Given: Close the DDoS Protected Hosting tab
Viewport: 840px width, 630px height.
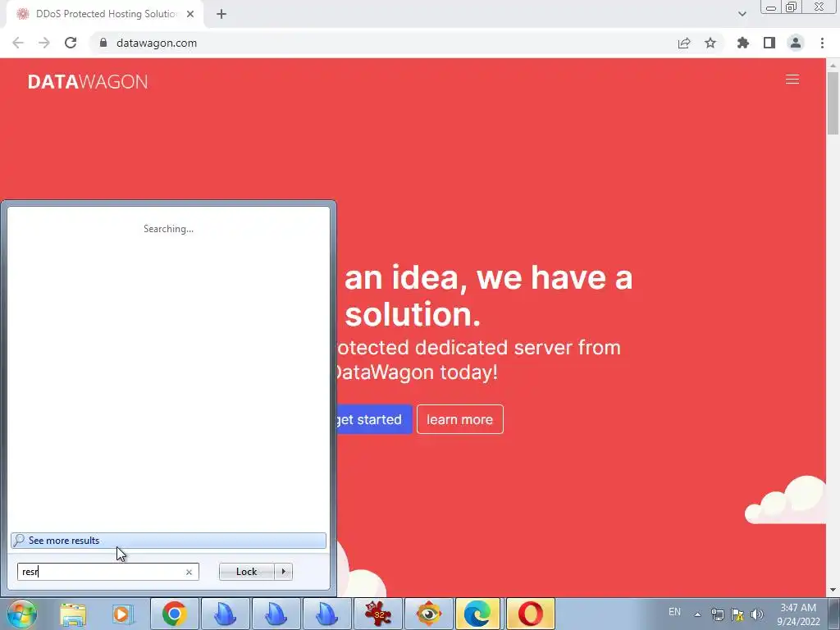Looking at the screenshot, I should [x=190, y=14].
